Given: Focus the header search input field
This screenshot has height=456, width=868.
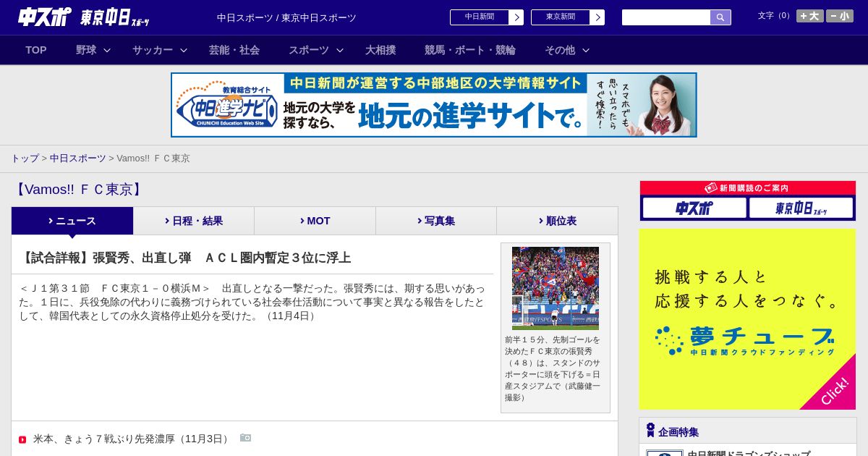Looking at the screenshot, I should pos(666,17).
